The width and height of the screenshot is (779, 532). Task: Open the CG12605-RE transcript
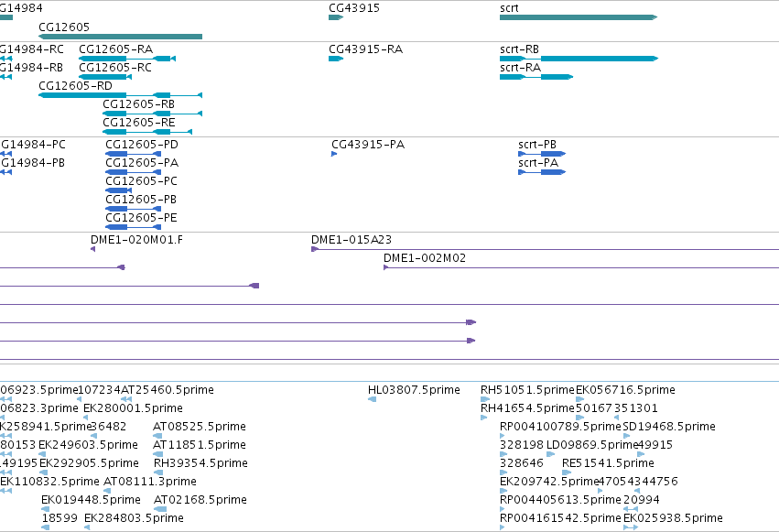tap(147, 132)
